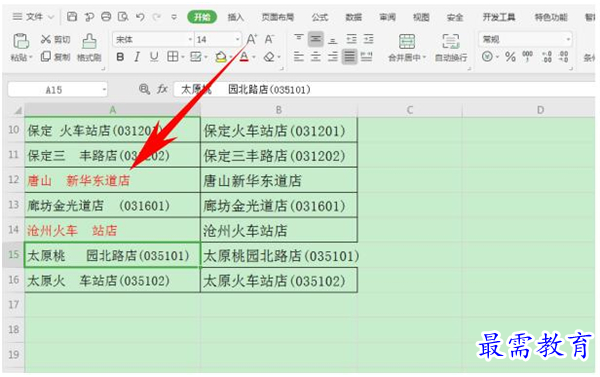Toggle Underline formatting

(x=154, y=57)
